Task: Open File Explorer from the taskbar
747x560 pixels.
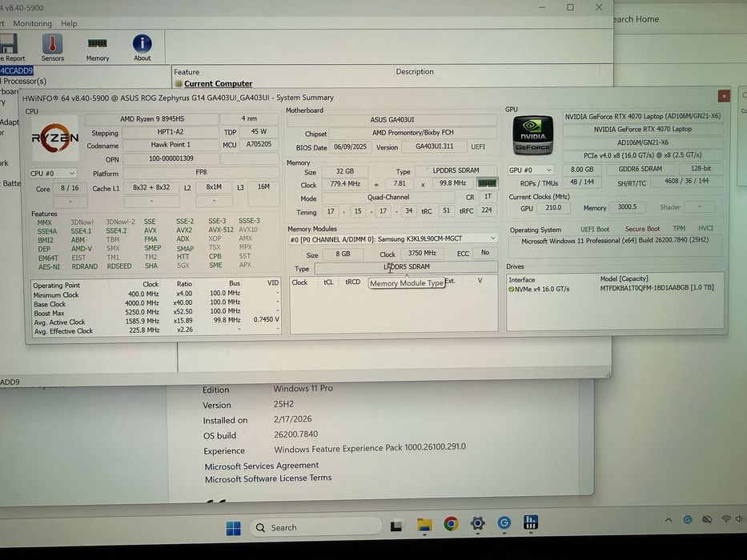Action: pos(424,525)
